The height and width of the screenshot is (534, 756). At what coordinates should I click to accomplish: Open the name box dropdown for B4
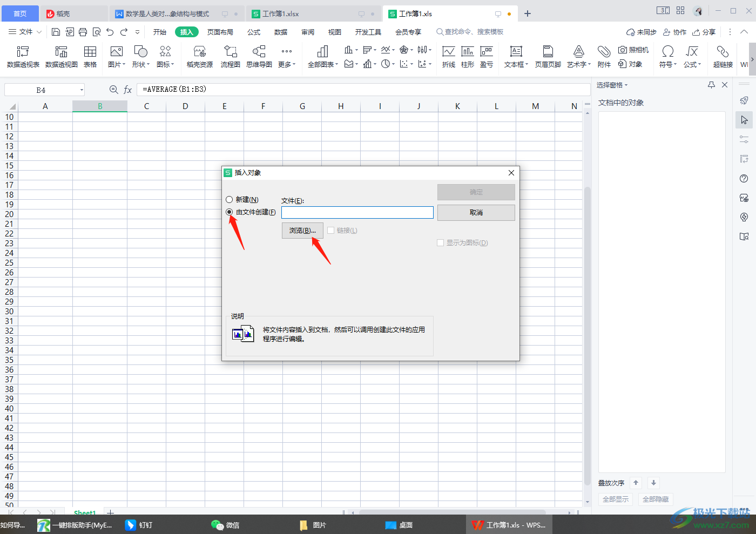(x=82, y=90)
